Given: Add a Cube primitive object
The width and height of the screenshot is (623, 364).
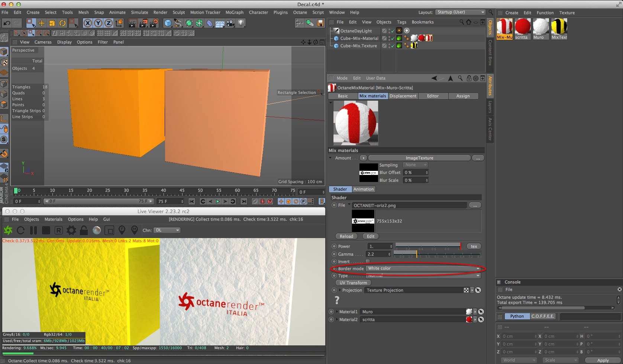Looking at the screenshot, I should [168, 23].
